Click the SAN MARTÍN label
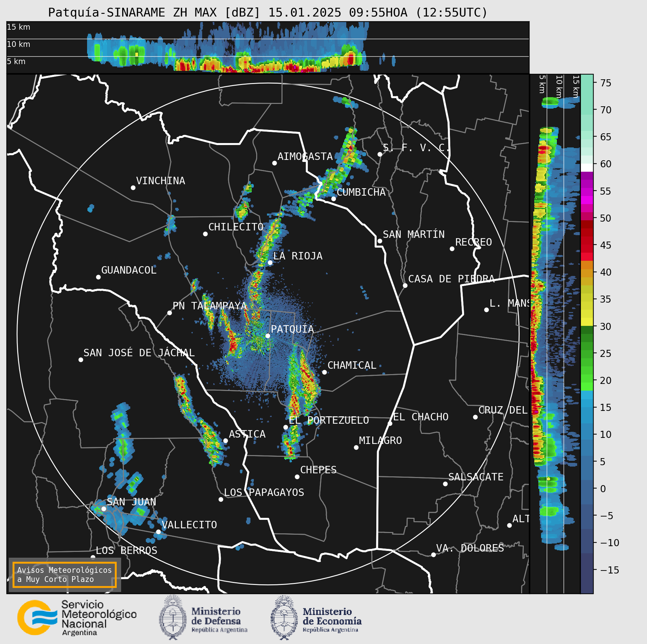The height and width of the screenshot is (644, 647). tap(414, 234)
